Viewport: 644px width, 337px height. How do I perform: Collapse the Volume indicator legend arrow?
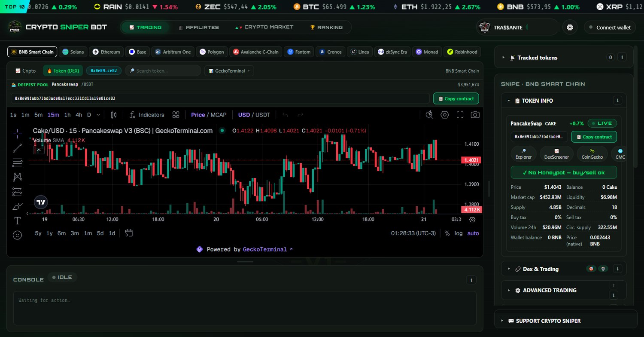coord(39,150)
